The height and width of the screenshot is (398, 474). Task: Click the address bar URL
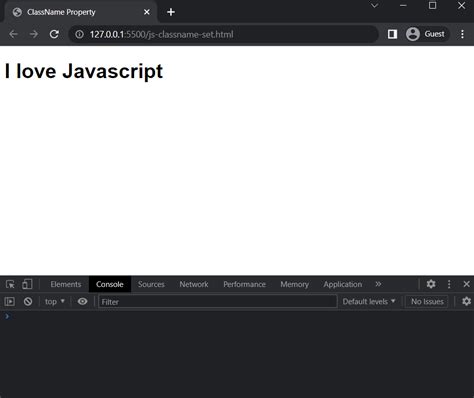click(161, 34)
